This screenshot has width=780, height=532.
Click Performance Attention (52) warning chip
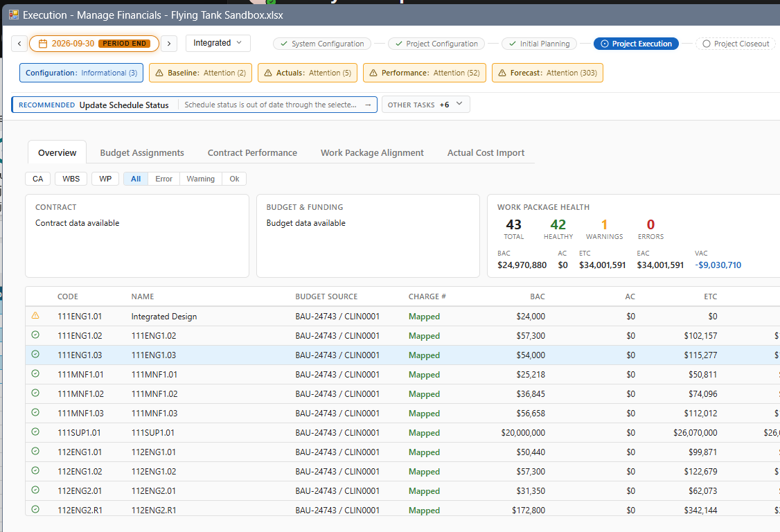click(425, 73)
